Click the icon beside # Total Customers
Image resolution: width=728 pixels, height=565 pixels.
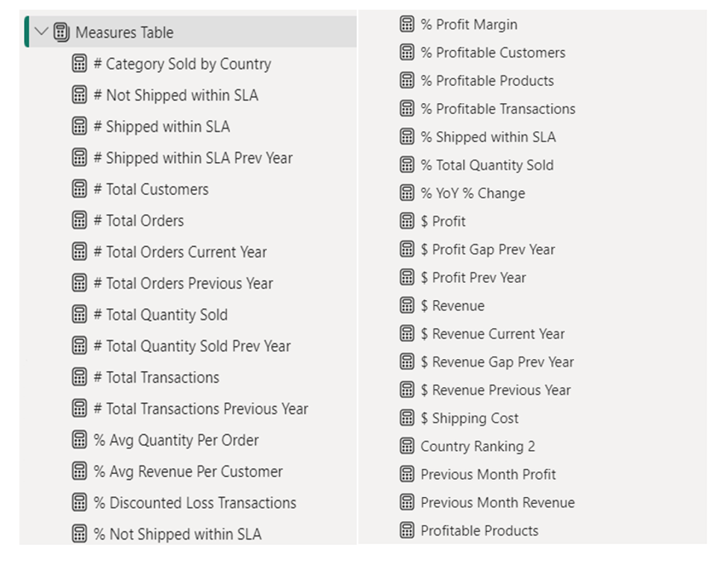coord(80,189)
